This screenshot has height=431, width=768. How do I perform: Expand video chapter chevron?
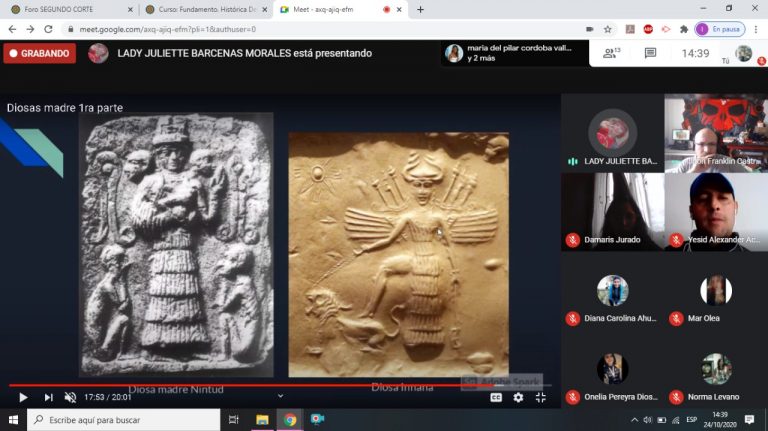click(280, 396)
